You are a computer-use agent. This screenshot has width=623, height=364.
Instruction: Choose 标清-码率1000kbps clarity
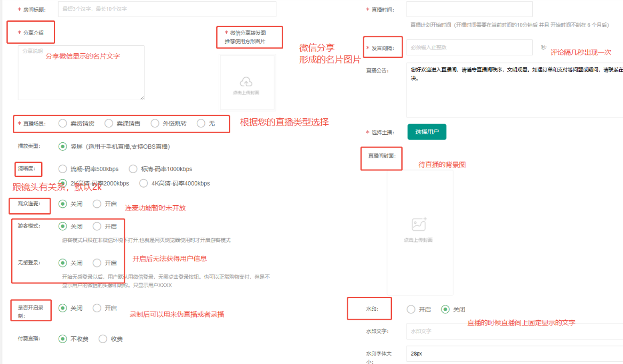(133, 169)
